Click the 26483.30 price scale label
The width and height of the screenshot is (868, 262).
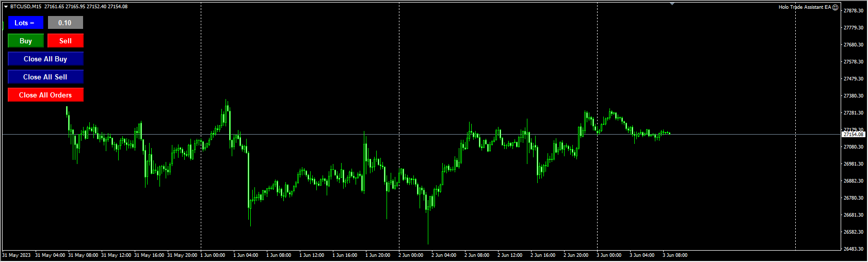pos(854,249)
